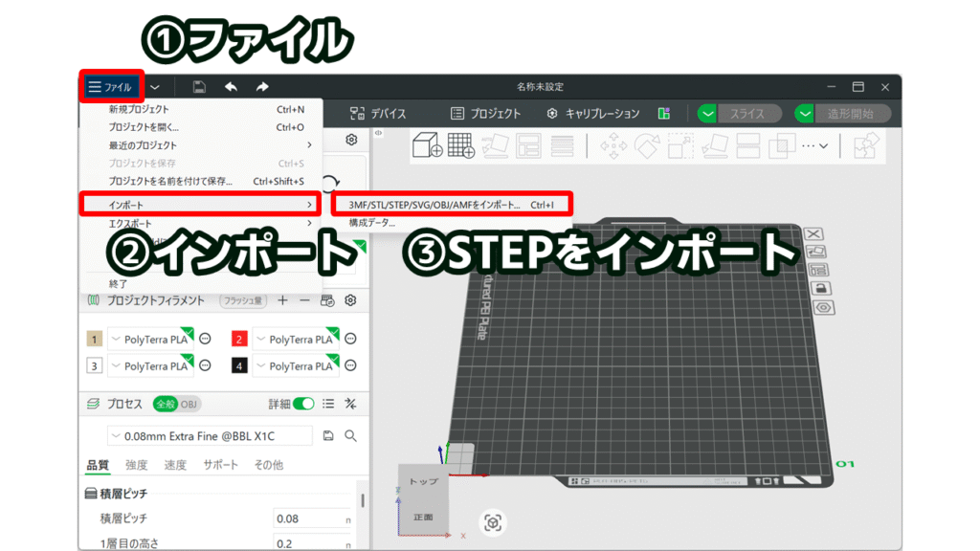Screen dimensions: 980x551
Task: Search process settings with magnifier icon
Action: click(350, 436)
